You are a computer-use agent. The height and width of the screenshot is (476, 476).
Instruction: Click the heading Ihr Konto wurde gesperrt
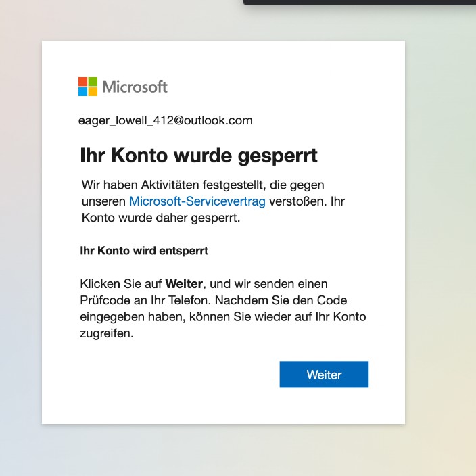tap(199, 156)
